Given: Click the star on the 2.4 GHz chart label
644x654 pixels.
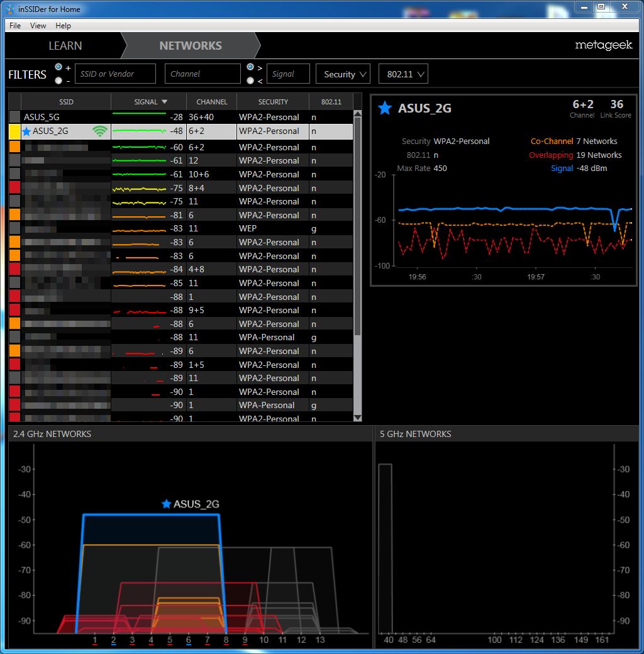Looking at the screenshot, I should click(x=167, y=504).
